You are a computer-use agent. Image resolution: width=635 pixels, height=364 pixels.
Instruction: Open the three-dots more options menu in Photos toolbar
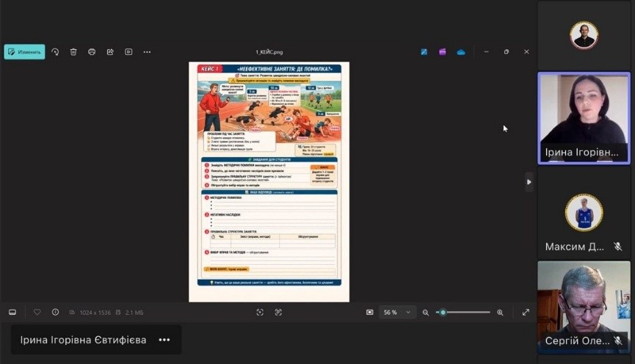click(x=147, y=52)
